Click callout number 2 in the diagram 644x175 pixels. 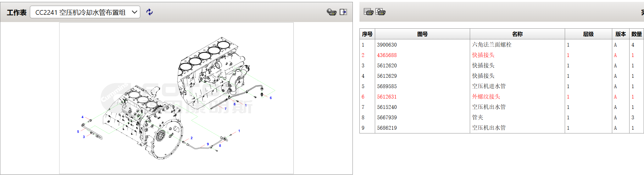coord(192,138)
